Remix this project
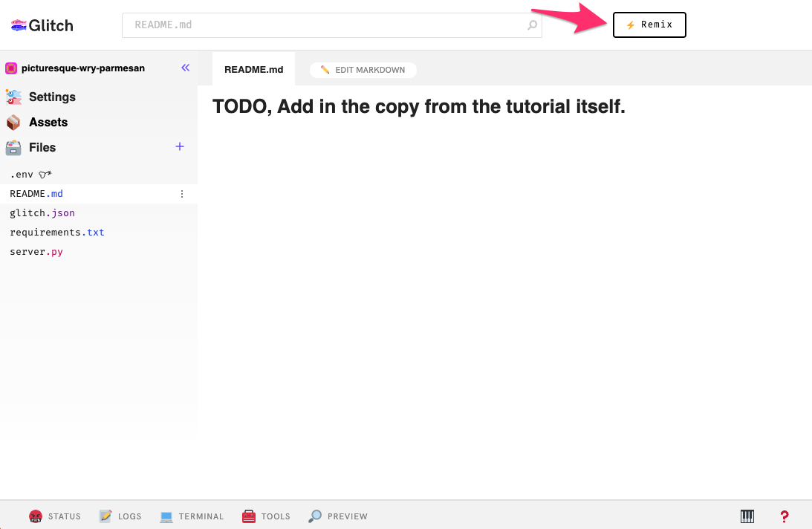 649,25
